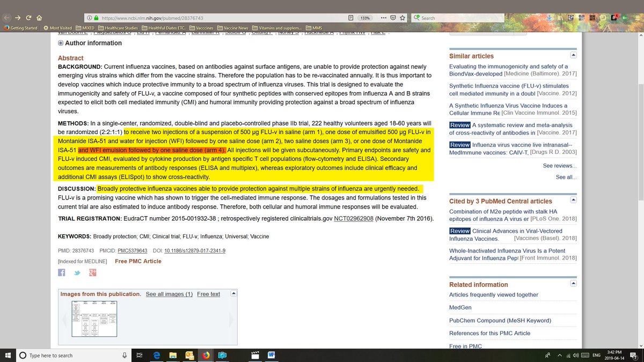Image resolution: width=644 pixels, height=362 pixels.
Task: Collapse the Cited by PubMed Central panel
Action: point(573,201)
